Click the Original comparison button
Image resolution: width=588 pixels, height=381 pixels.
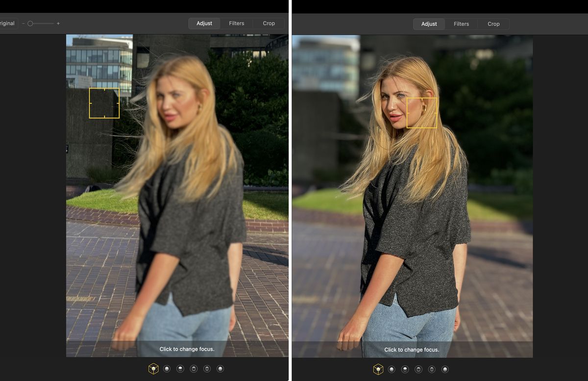[x=6, y=23]
